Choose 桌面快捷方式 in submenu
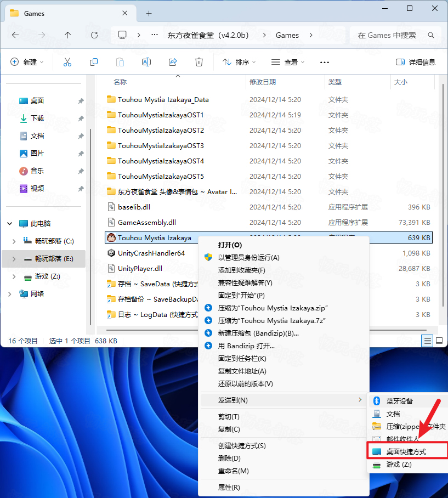This screenshot has height=498, width=448. (407, 451)
